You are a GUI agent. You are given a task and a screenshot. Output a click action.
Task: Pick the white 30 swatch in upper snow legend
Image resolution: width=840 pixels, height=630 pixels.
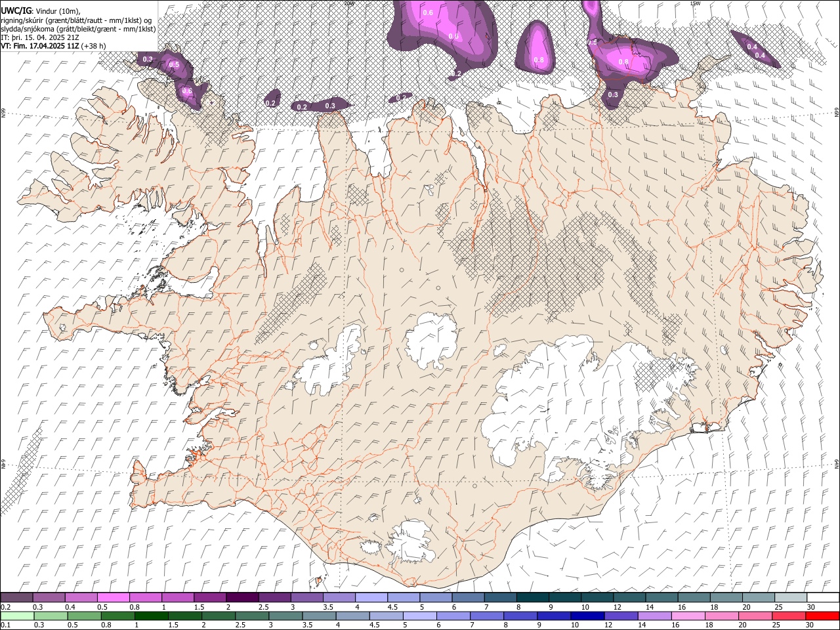click(x=822, y=597)
